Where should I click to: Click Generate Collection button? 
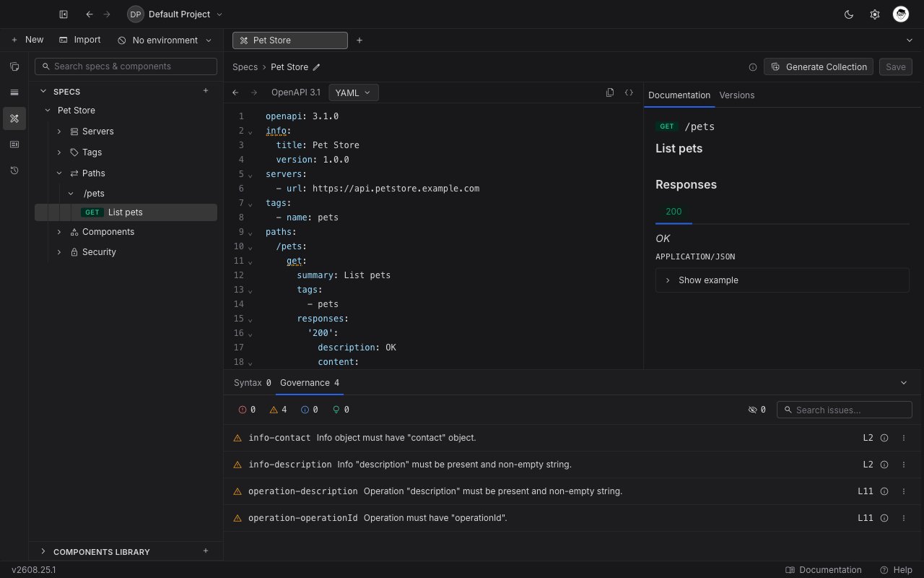coord(819,67)
